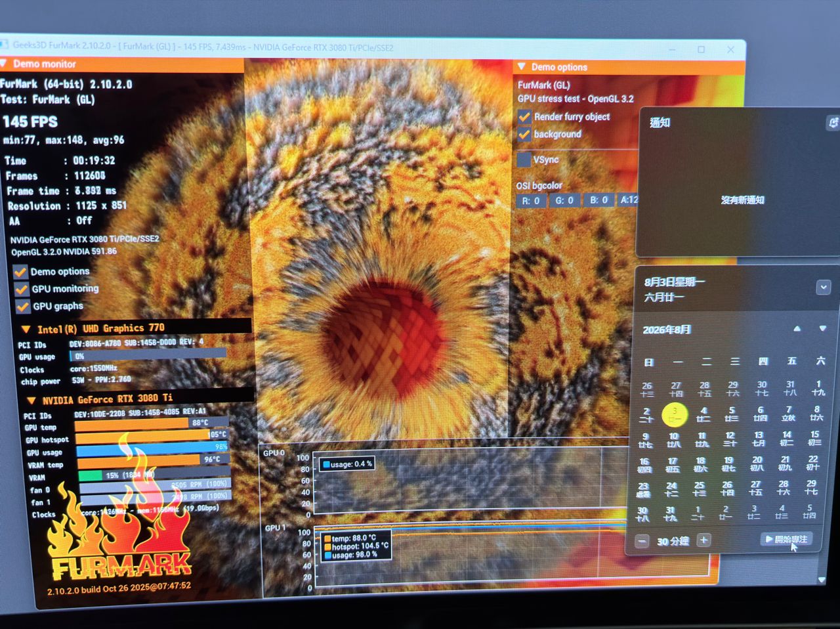Increase focus time with the plus button
This screenshot has width=840, height=629.
pos(703,540)
